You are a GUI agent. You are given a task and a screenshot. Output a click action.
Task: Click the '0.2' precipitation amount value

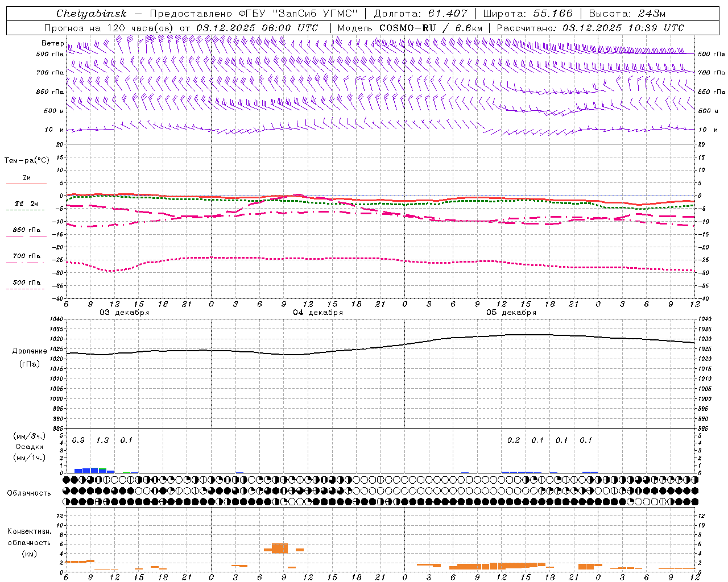pos(514,440)
